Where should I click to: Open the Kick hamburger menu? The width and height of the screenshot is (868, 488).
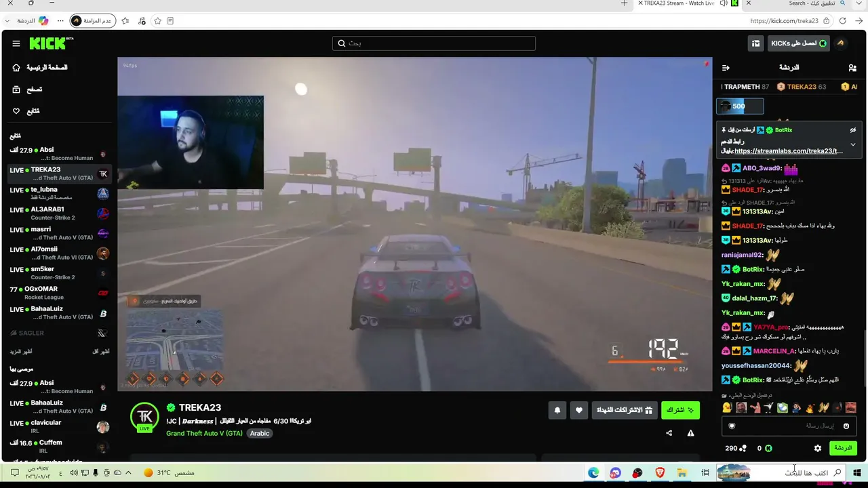coord(16,43)
